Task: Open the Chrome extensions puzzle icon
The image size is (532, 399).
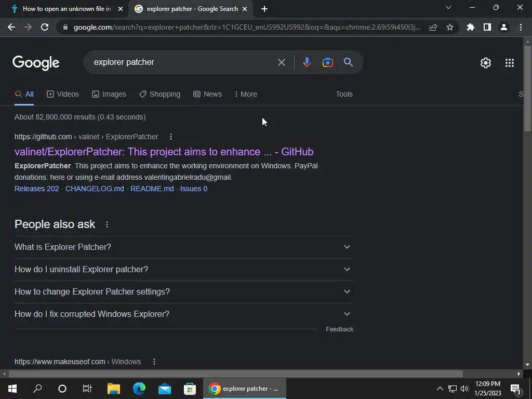Action: point(470,27)
